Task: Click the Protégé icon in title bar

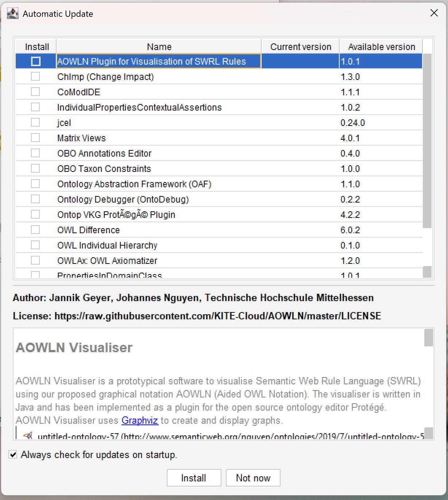Action: pyautogui.click(x=13, y=14)
